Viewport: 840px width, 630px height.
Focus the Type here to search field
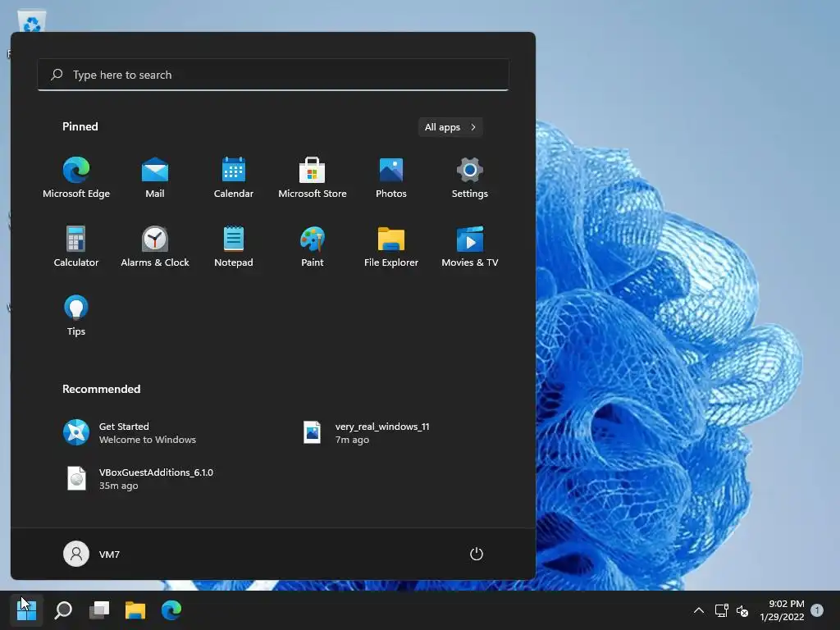point(273,75)
